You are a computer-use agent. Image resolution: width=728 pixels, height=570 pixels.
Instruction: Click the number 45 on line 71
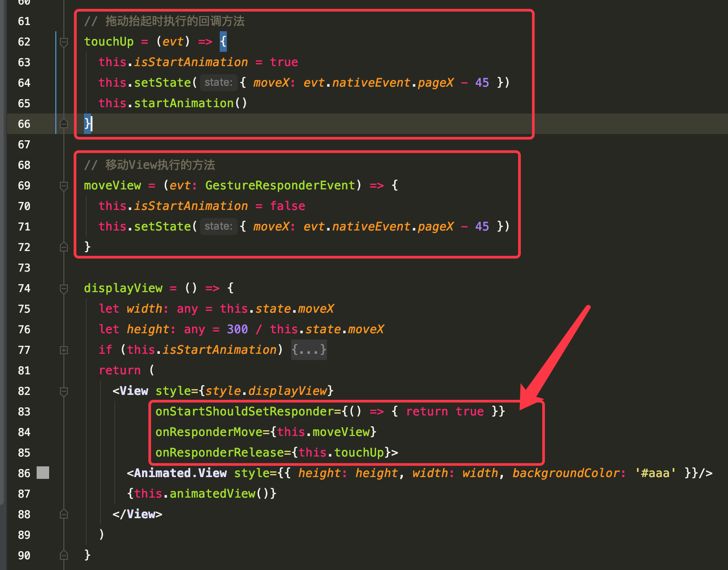(482, 226)
